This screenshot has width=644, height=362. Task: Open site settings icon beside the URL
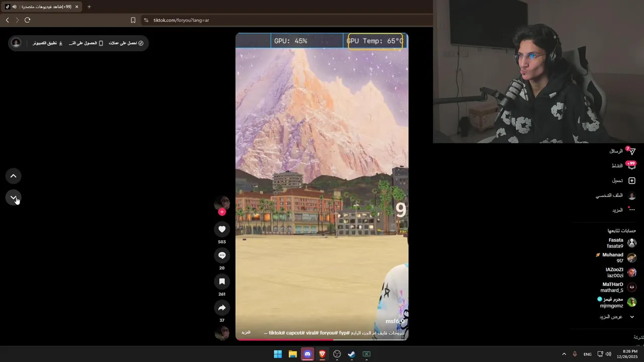(x=146, y=20)
